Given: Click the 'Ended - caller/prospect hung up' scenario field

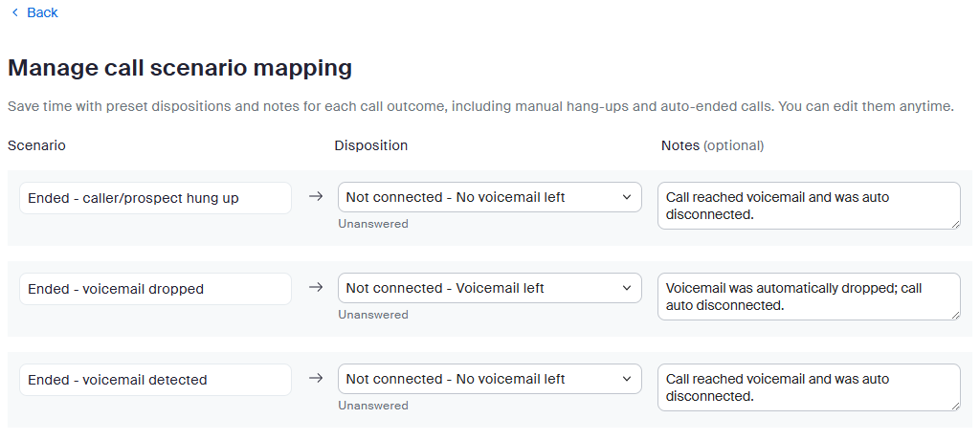Looking at the screenshot, I should (x=155, y=198).
